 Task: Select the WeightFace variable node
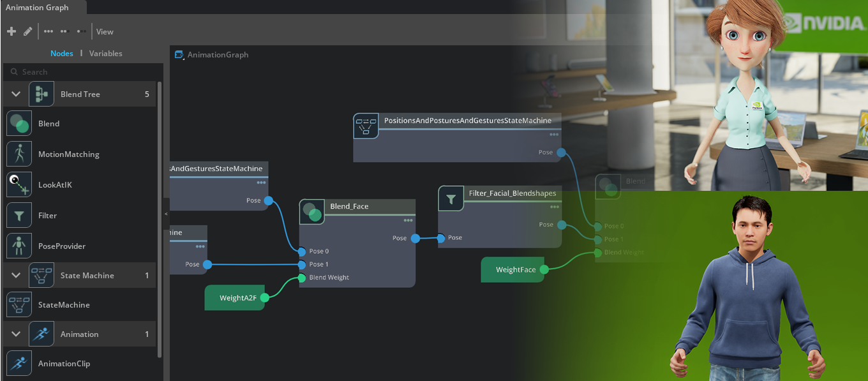tap(513, 270)
